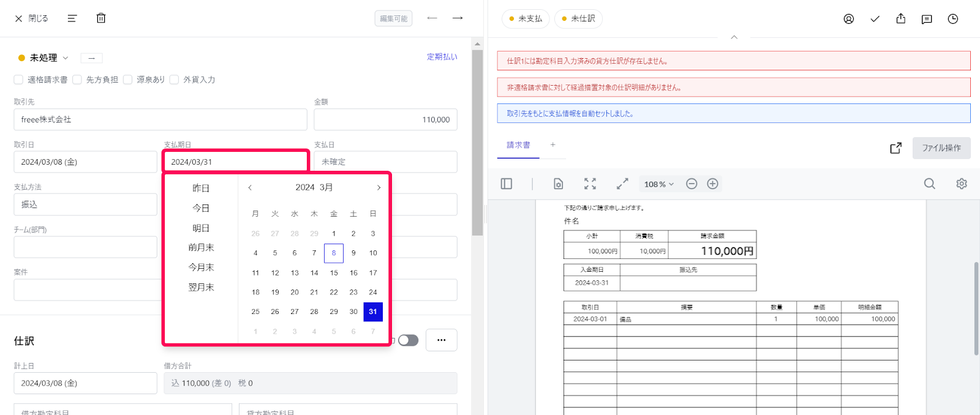
Task: Flip the toggle switch in 仕訳 section
Action: click(x=408, y=340)
